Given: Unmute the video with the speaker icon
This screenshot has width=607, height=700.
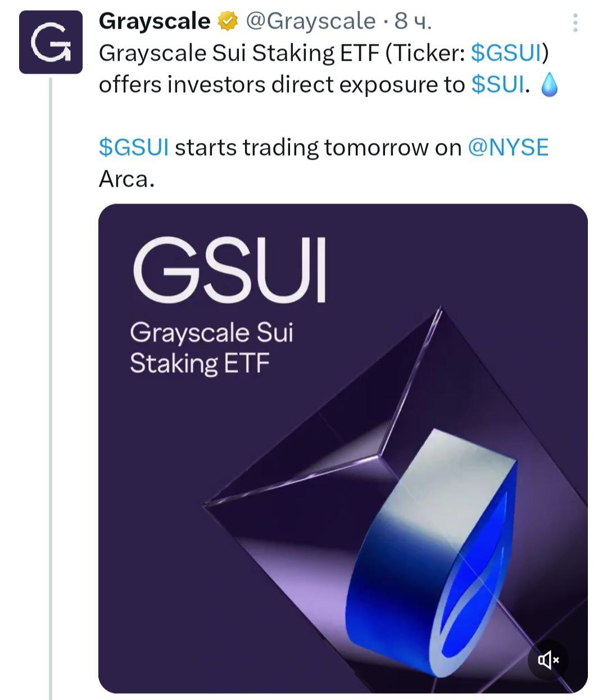Looking at the screenshot, I should [x=548, y=660].
